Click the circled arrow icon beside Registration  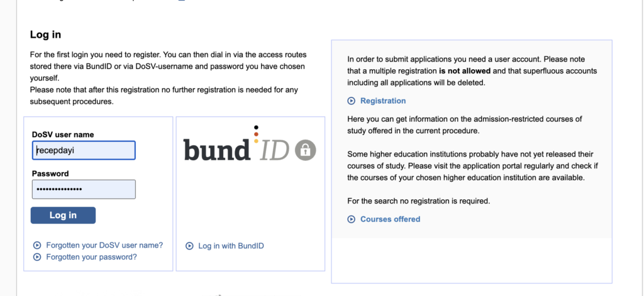(351, 101)
